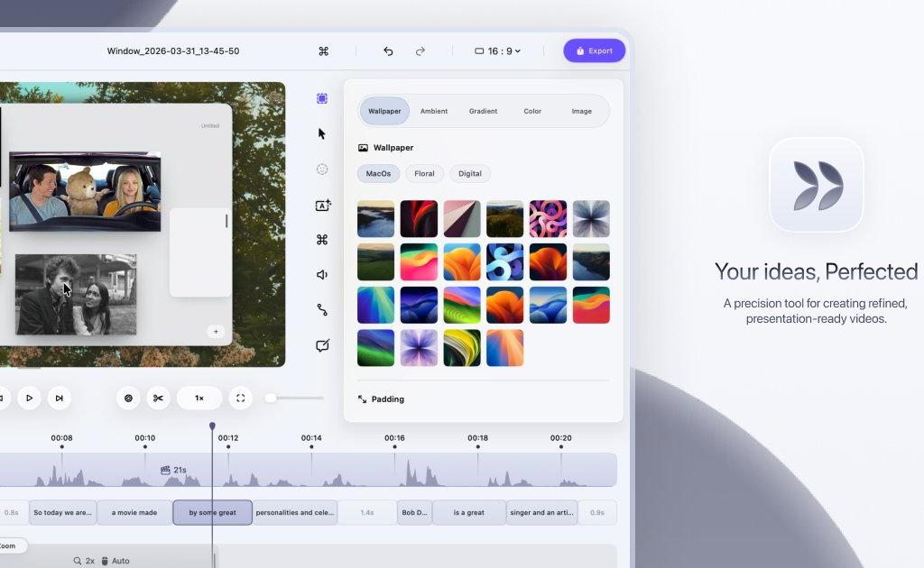Image resolution: width=924 pixels, height=568 pixels.
Task: Click the timeline playhead handle
Action: point(212,426)
